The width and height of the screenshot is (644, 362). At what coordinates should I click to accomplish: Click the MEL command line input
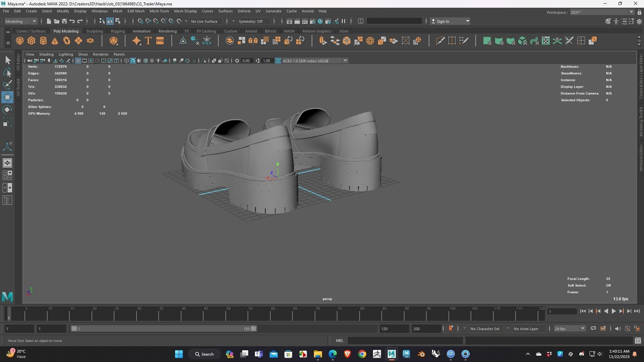tap(405, 341)
